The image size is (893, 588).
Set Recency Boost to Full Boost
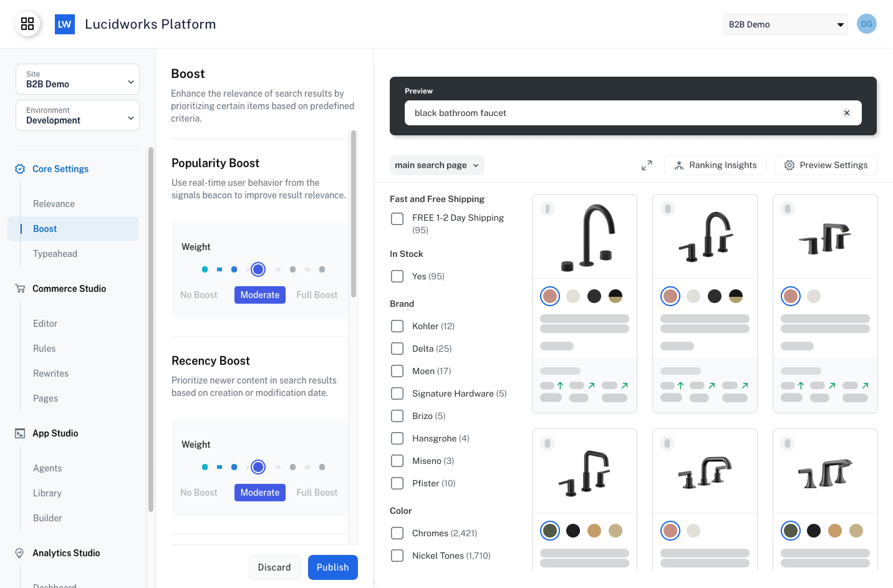317,493
